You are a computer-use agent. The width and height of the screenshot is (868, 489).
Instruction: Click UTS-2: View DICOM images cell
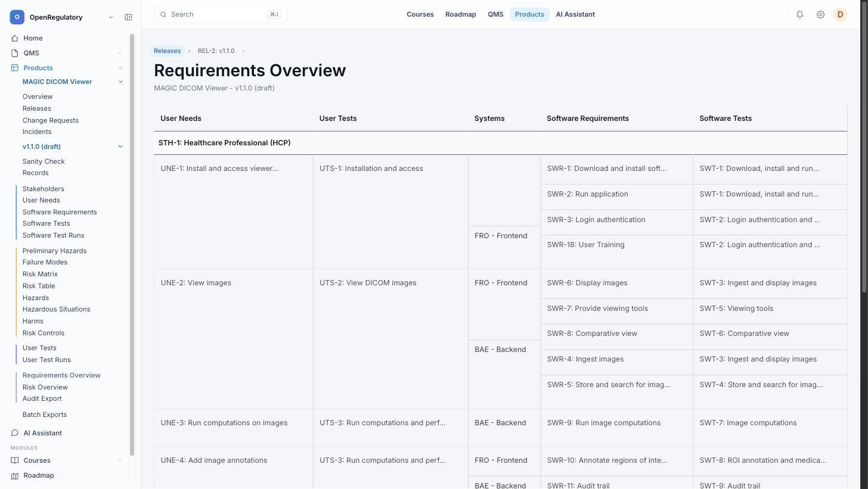(390, 339)
